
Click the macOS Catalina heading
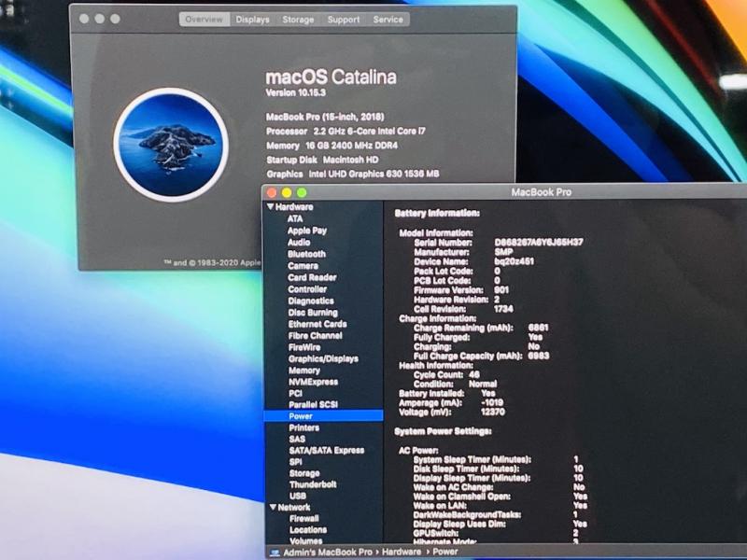click(x=331, y=77)
